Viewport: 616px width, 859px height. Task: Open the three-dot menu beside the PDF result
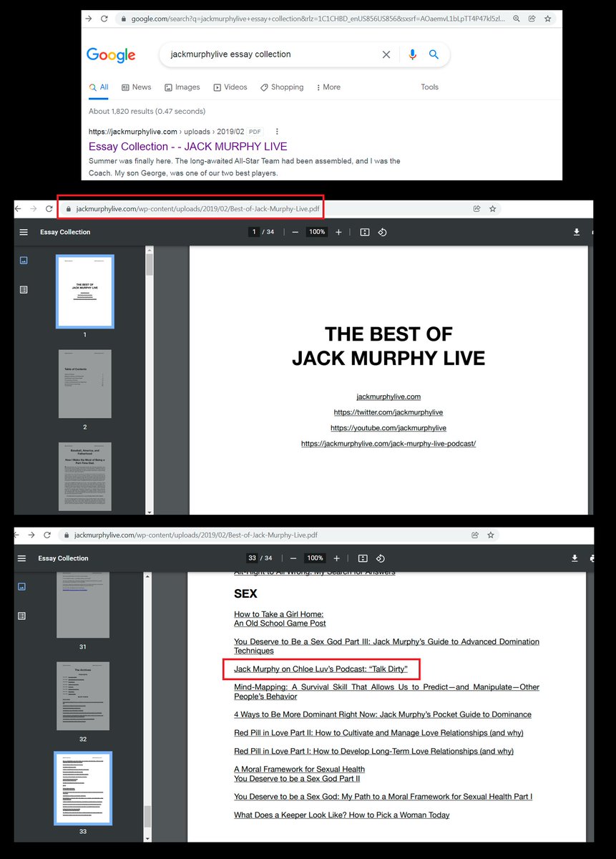click(x=277, y=132)
